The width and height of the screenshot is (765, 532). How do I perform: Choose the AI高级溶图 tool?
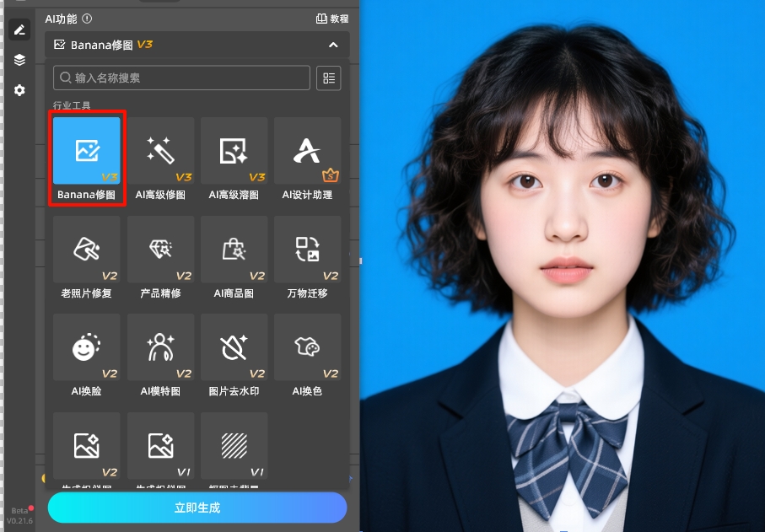(x=234, y=152)
